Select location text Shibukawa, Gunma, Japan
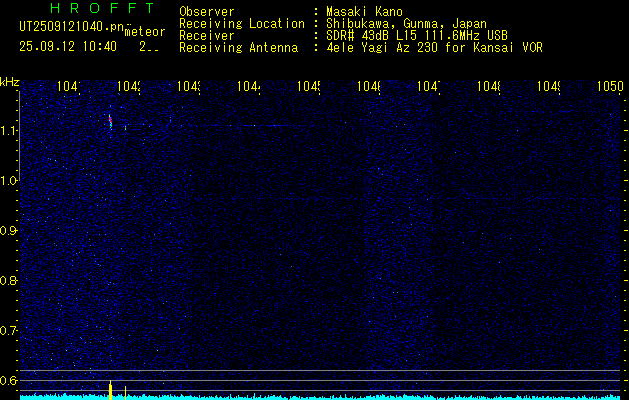This screenshot has height=400, width=629. tap(406, 24)
